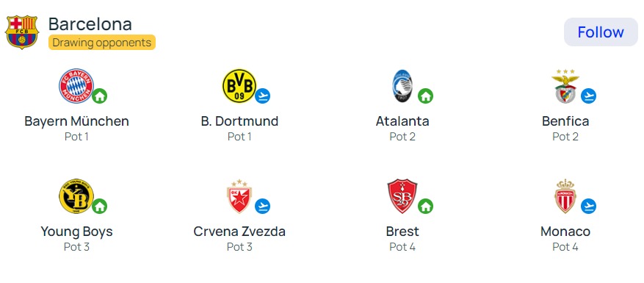Click Monaco's away plane icon

tap(588, 206)
